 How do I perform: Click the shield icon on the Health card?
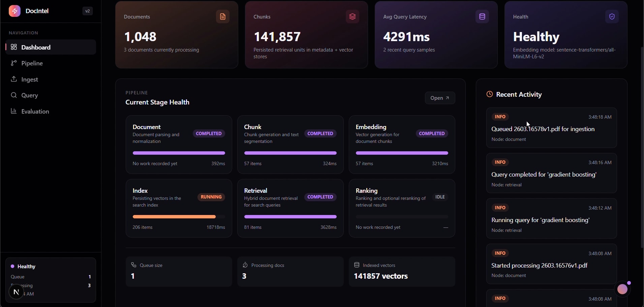point(611,16)
